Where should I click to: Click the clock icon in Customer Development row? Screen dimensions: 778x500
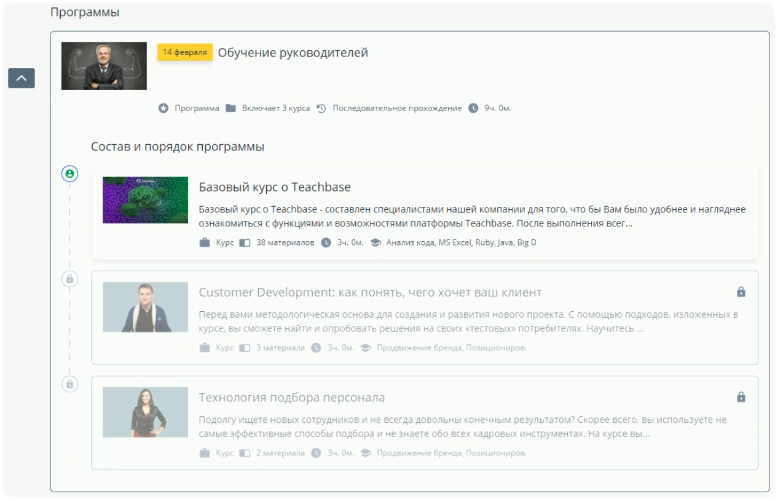pyautogui.click(x=316, y=348)
